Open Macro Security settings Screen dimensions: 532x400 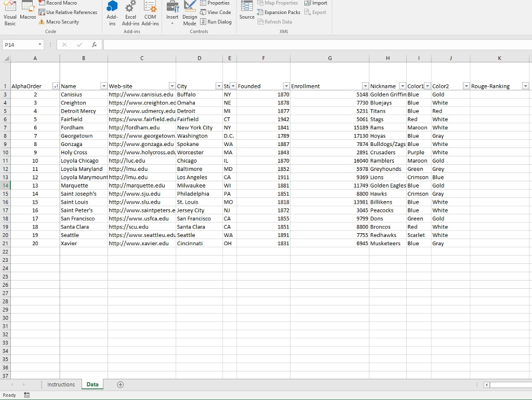(x=60, y=22)
